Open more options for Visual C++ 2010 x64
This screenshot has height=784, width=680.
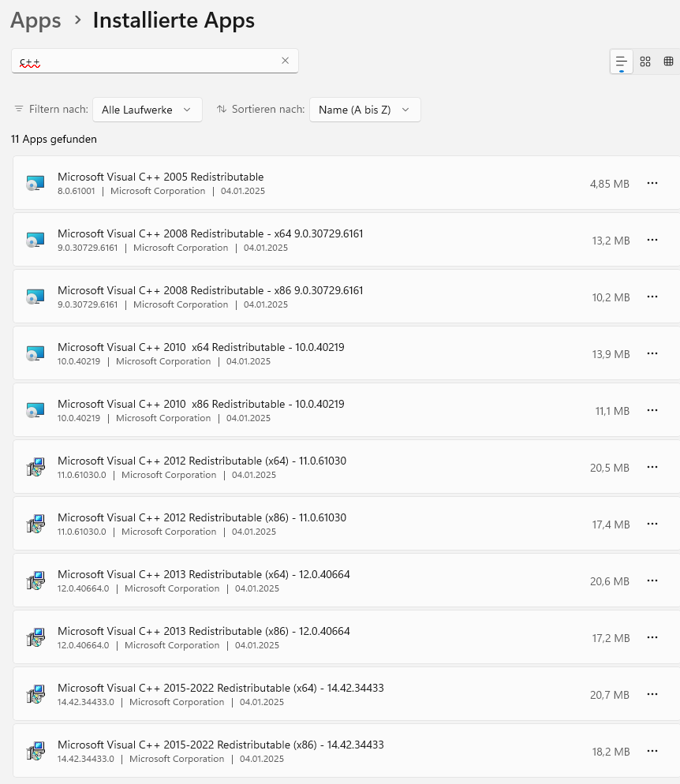tap(652, 353)
